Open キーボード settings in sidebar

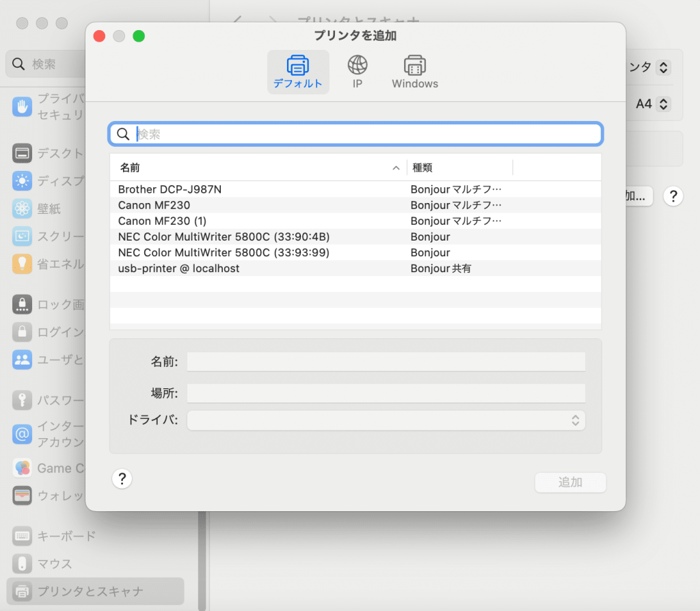point(54,536)
